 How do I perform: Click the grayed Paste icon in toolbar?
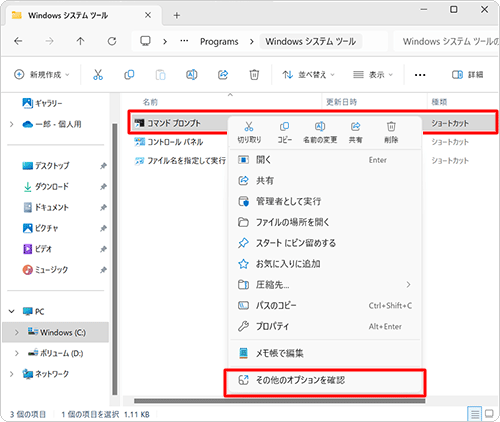pyautogui.click(x=160, y=74)
